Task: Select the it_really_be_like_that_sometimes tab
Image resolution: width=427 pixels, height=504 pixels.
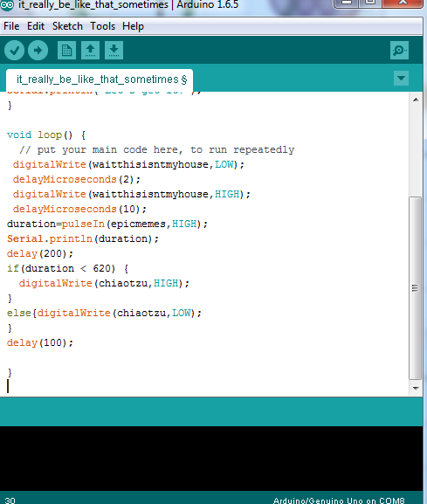Action: click(100, 79)
